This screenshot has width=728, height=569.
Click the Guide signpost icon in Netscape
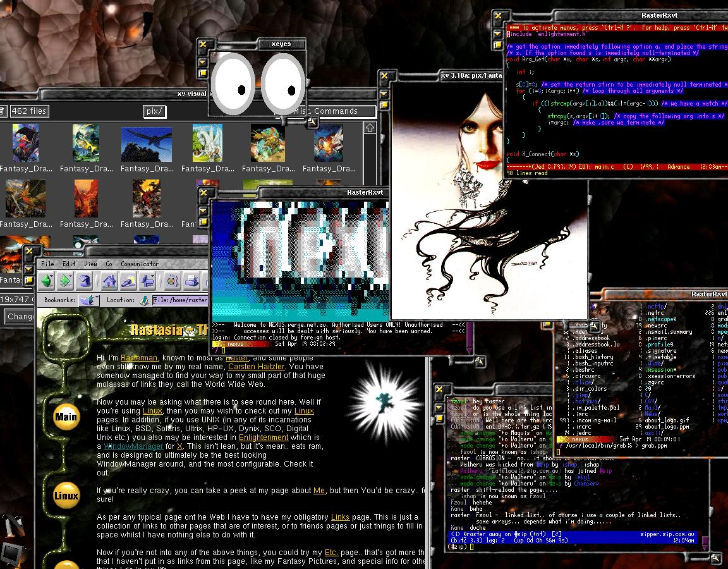[x=148, y=281]
